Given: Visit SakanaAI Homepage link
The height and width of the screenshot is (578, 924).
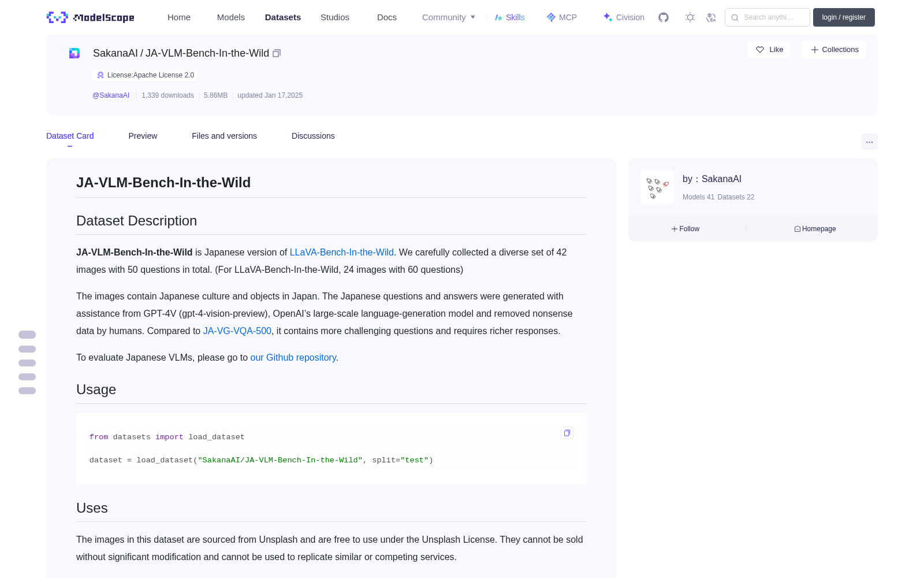Looking at the screenshot, I should pyautogui.click(x=815, y=229).
